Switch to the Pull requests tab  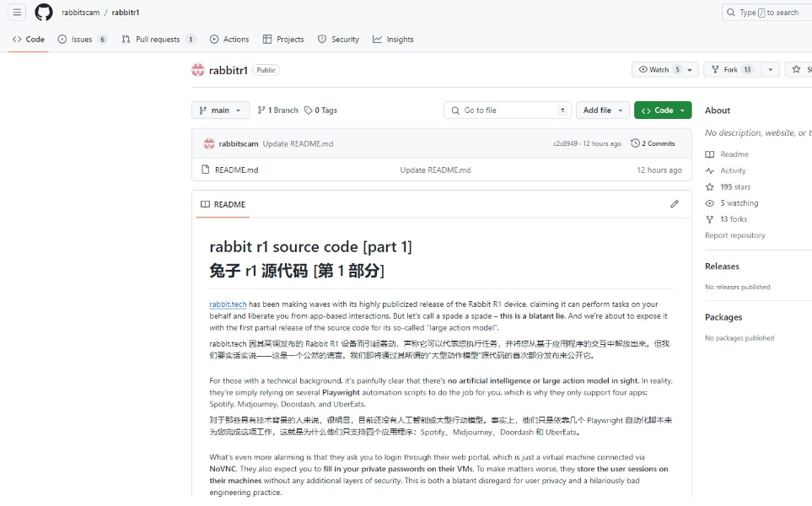(x=159, y=40)
